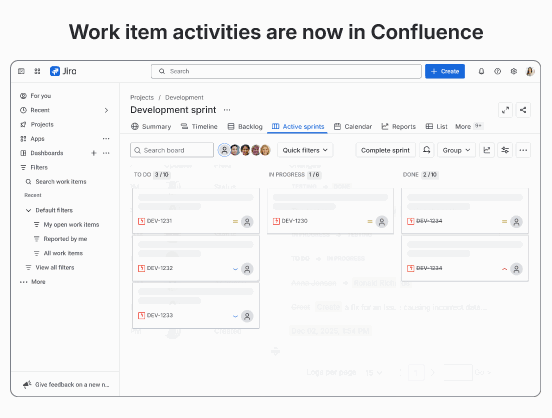552x418 pixels.
Task: Open the DEV-1231 card
Action: [196, 210]
